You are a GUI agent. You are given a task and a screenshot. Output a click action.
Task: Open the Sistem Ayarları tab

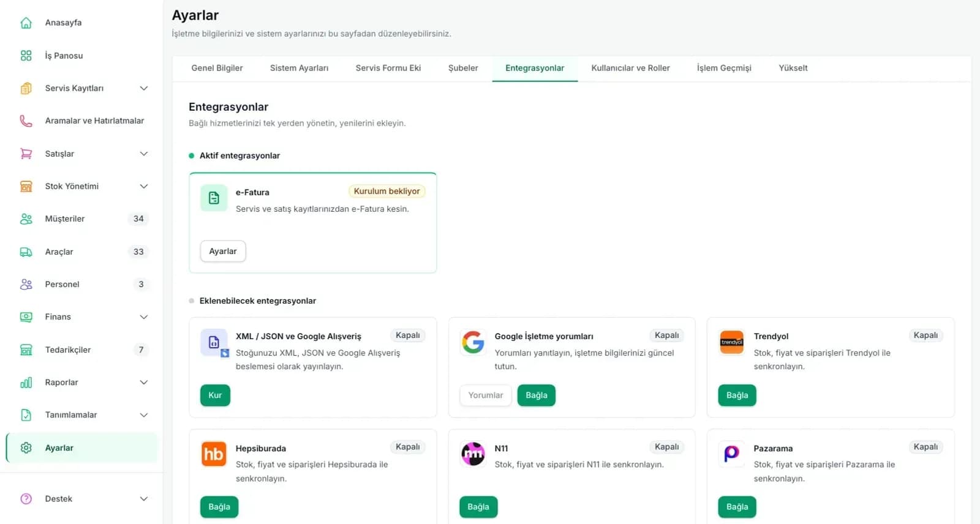click(x=299, y=68)
